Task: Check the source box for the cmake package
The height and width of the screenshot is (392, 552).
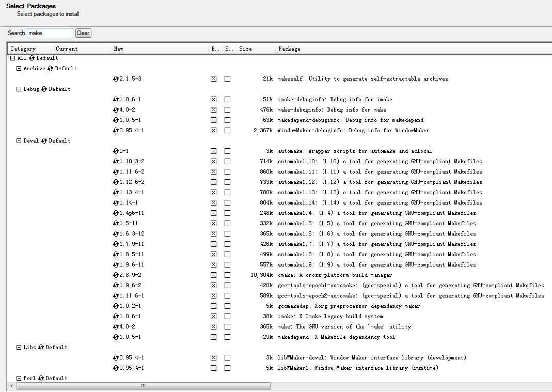Action: tap(227, 275)
